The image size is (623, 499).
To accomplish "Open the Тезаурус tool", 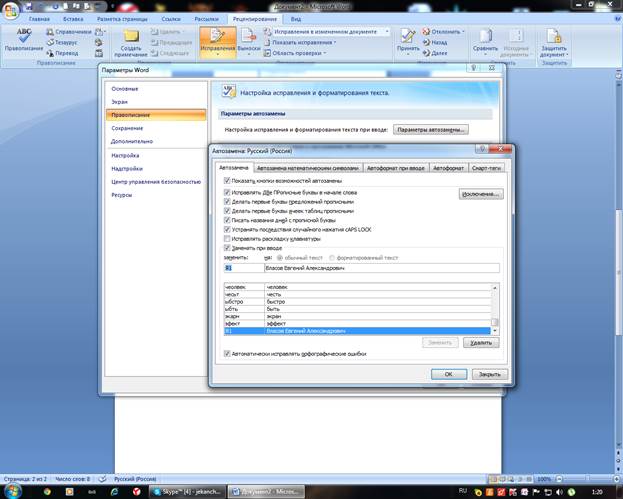I will pyautogui.click(x=62, y=43).
